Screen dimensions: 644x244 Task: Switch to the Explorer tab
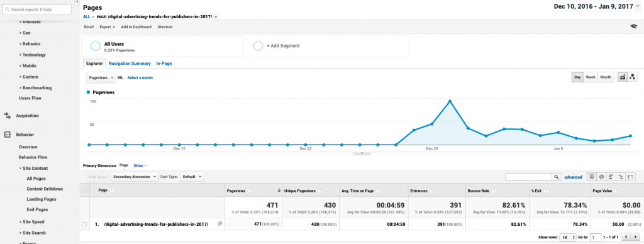point(94,64)
